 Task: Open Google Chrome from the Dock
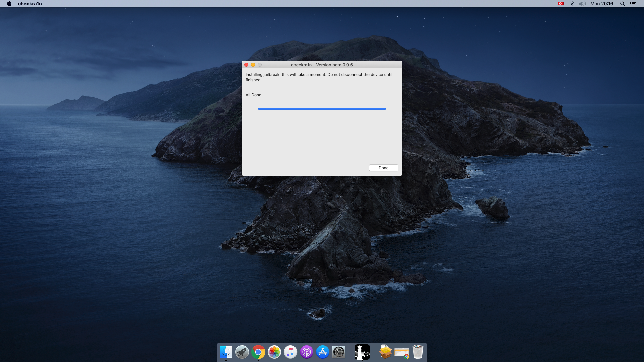(258, 352)
